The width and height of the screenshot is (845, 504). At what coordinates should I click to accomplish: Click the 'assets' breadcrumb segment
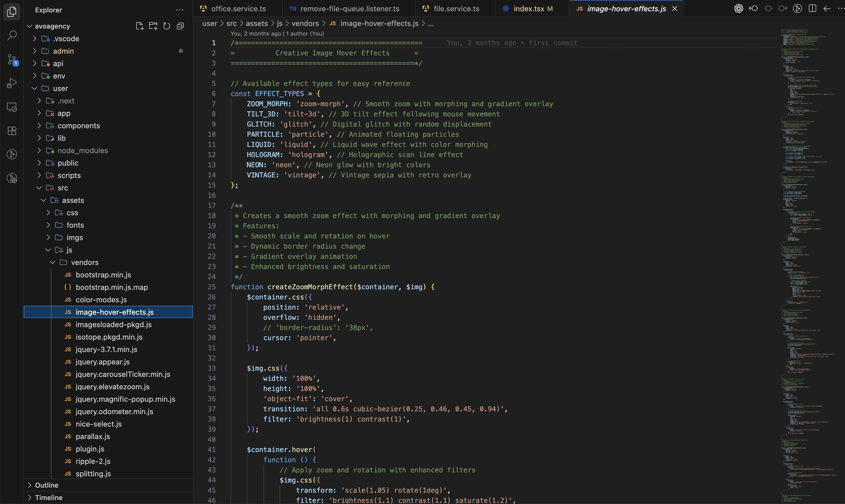[x=256, y=23]
